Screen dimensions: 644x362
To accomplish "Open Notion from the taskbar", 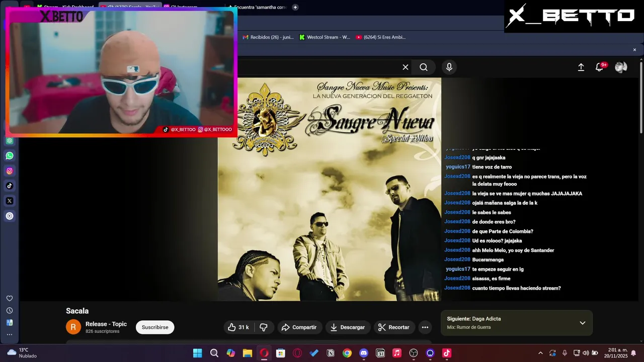I will (x=331, y=353).
